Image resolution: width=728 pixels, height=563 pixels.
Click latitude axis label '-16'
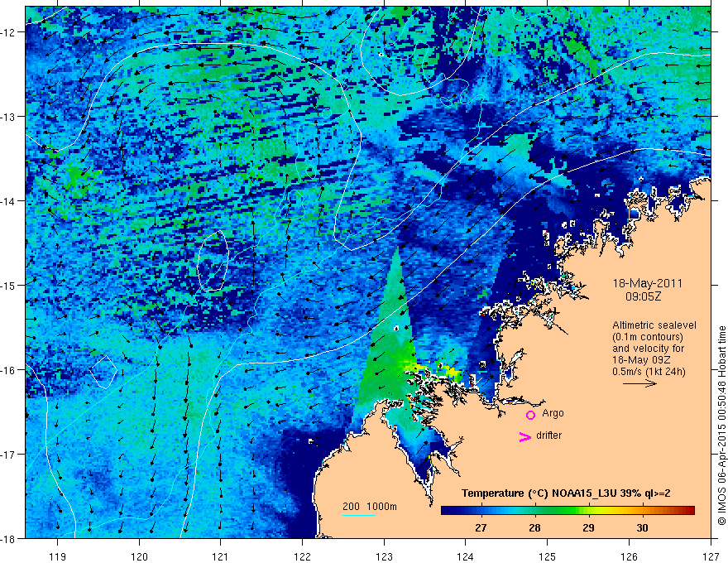9,370
